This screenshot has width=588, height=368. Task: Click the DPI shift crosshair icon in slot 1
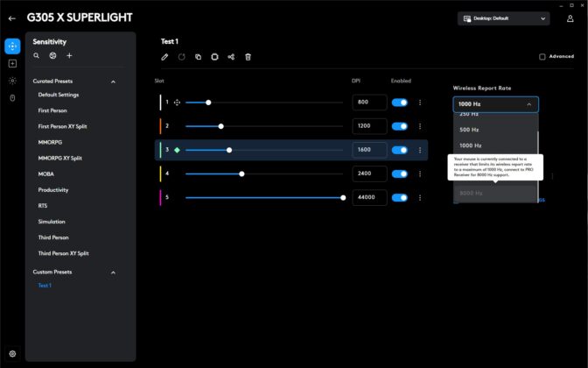point(177,103)
